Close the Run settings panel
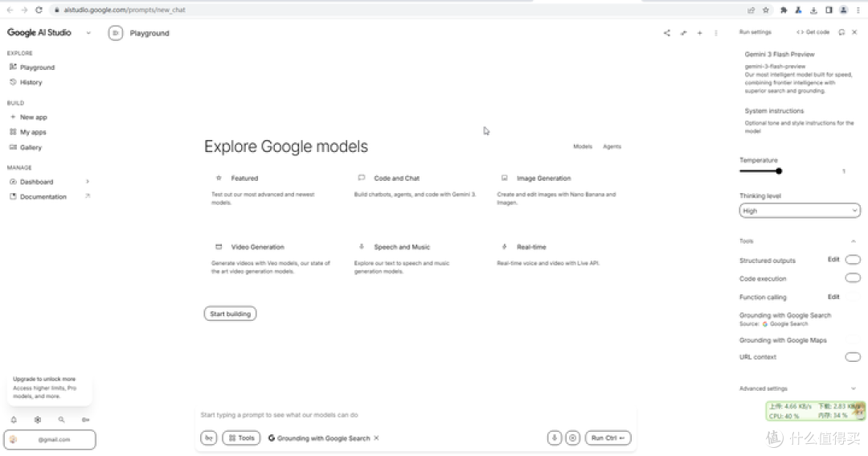The height and width of the screenshot is (456, 868). [854, 32]
